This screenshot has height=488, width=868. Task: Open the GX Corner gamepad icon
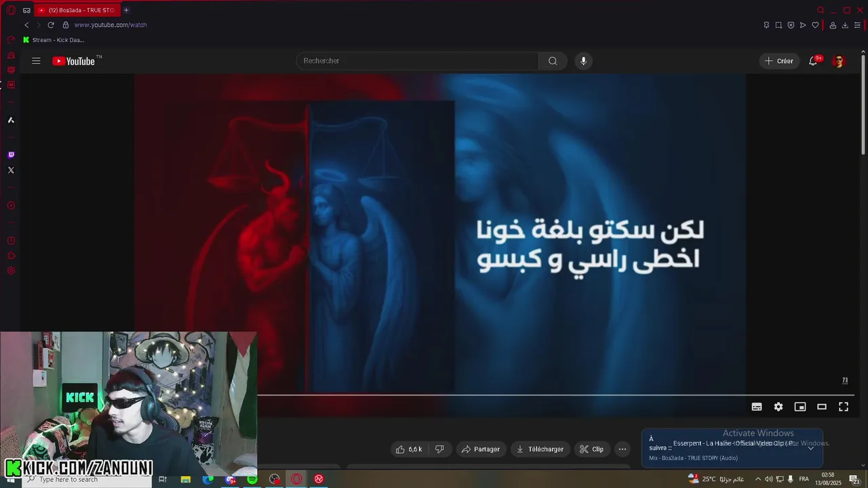[x=27, y=10]
